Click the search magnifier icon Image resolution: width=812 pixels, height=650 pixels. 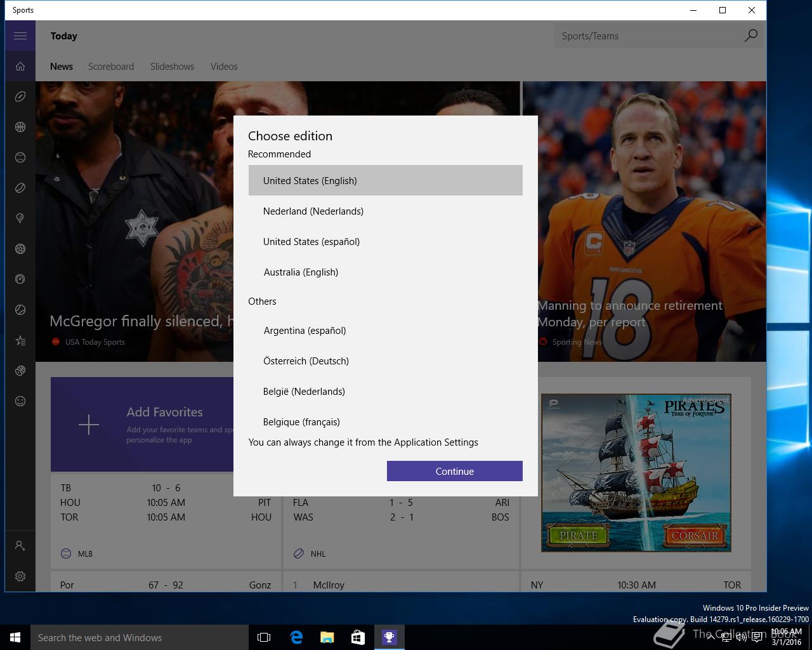point(750,36)
